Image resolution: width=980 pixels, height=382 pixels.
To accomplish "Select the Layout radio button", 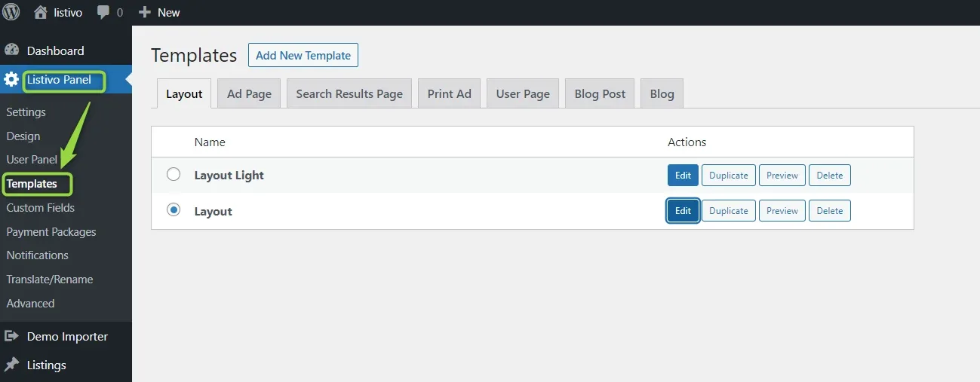I will coord(174,210).
